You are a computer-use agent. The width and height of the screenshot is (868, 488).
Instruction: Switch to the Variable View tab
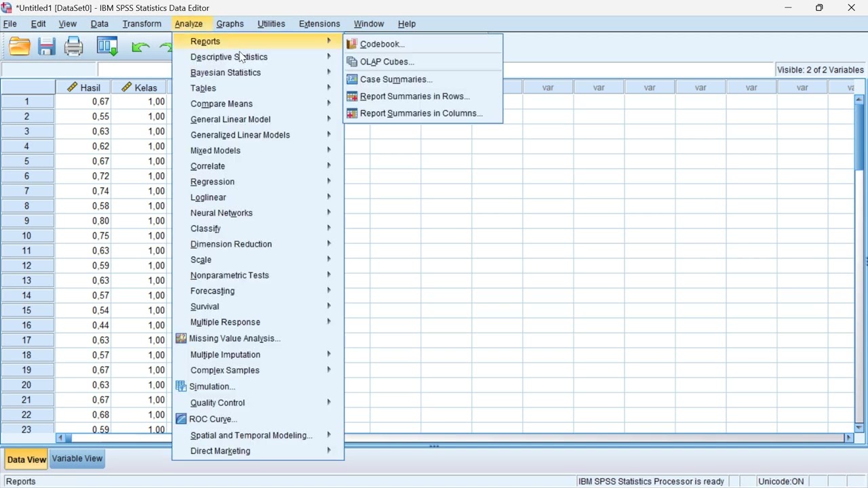point(77,459)
